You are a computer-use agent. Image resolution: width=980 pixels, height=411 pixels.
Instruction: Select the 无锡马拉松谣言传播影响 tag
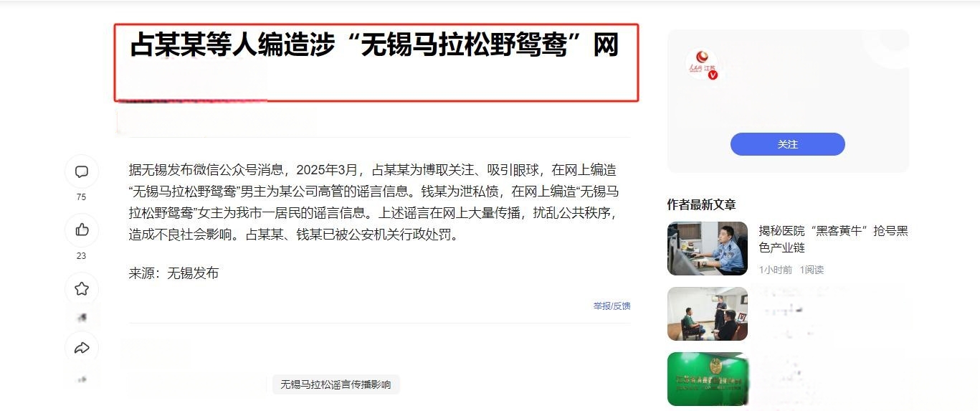click(x=336, y=384)
